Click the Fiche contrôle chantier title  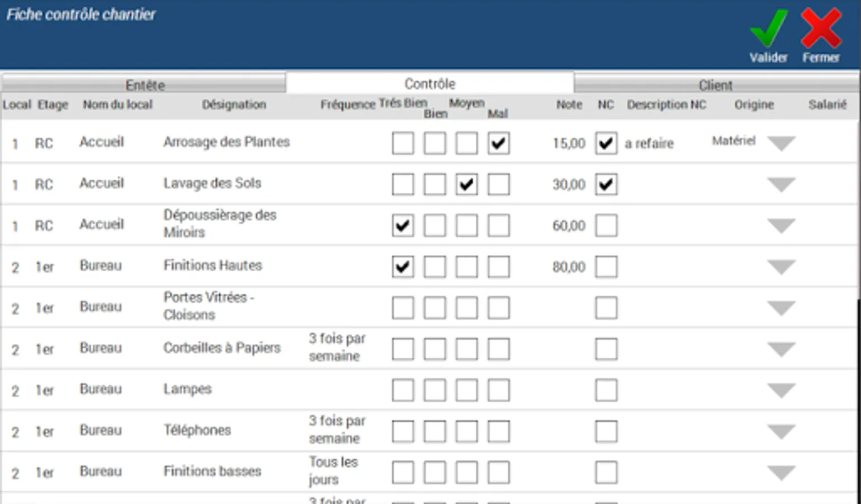81,15
